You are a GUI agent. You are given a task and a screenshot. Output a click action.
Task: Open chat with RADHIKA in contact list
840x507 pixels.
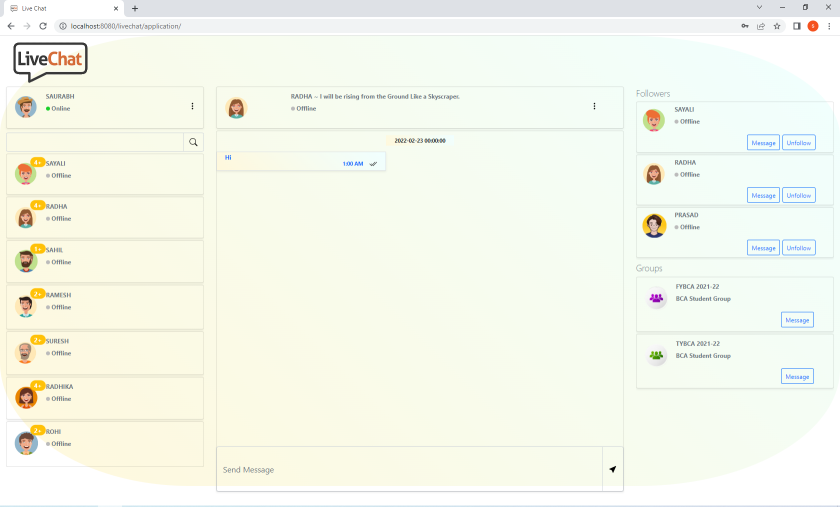(x=105, y=398)
